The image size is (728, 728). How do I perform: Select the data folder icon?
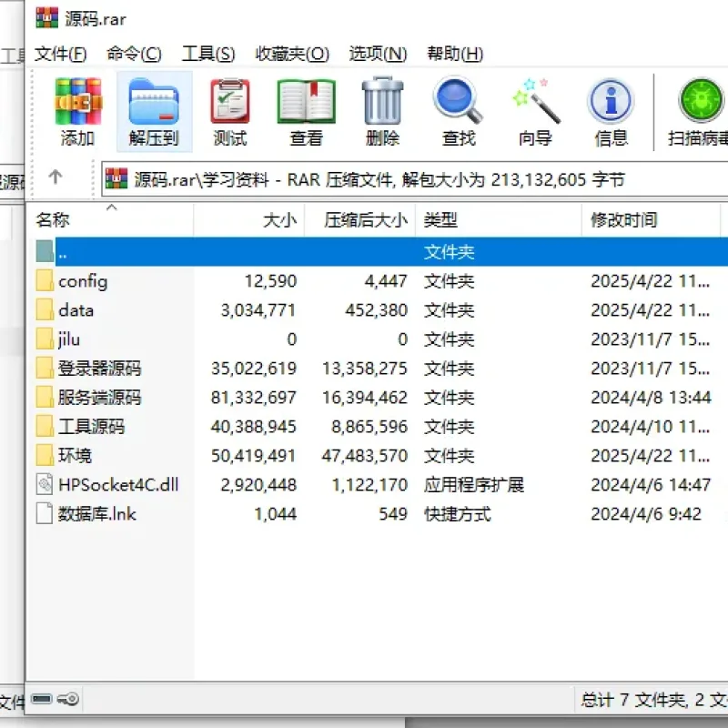pos(45,309)
